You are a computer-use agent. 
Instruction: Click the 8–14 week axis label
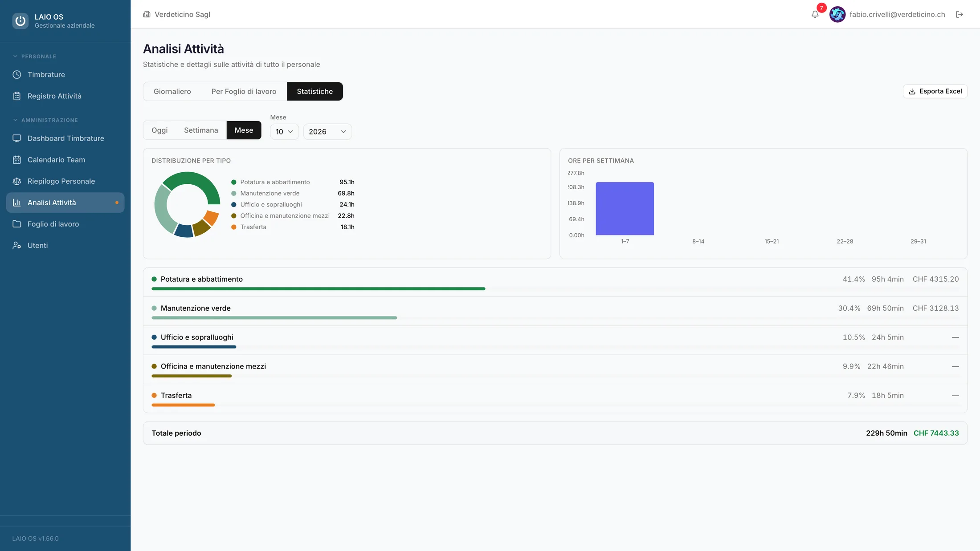click(698, 241)
